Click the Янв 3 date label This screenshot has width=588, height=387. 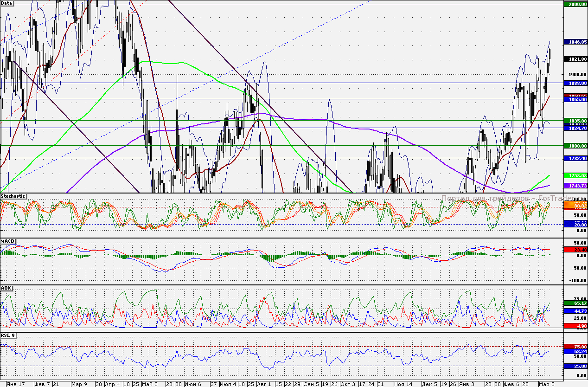tap(467, 384)
